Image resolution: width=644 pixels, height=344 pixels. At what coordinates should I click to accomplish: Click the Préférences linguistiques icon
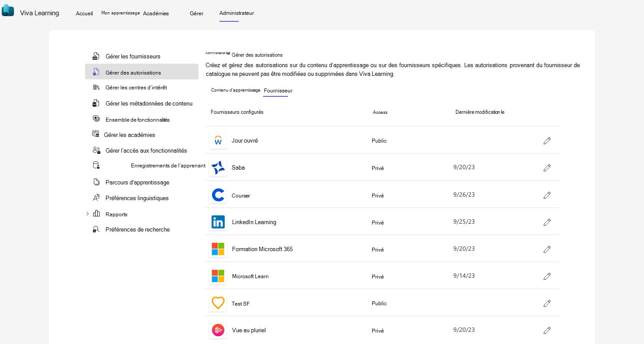pyautogui.click(x=96, y=198)
